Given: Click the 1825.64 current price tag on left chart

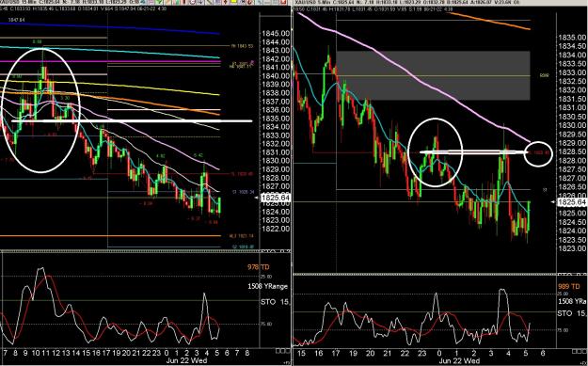Looking at the screenshot, I should [x=276, y=198].
